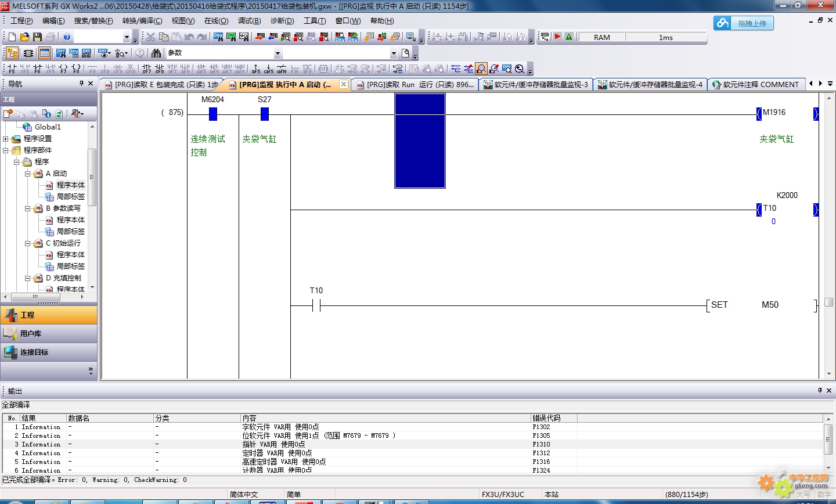This screenshot has width=836, height=504.
Task: Open the wide empty combo box right of 参数
Action: pyautogui.click(x=340, y=53)
